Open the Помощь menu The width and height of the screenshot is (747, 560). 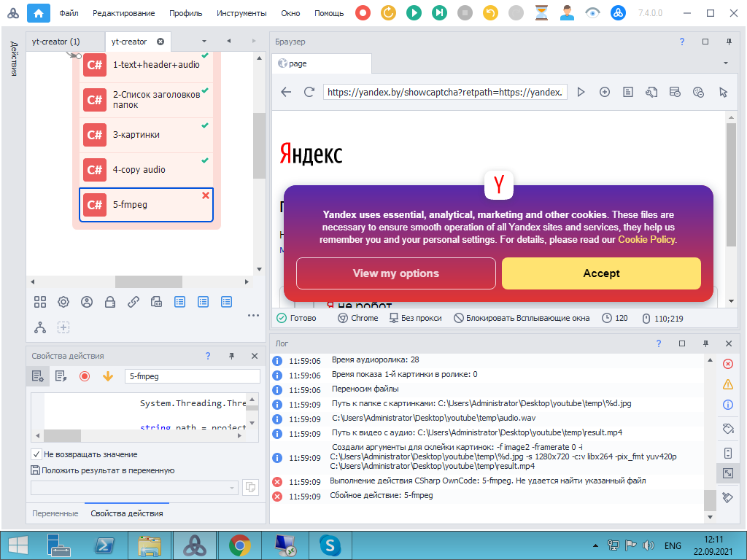click(329, 13)
